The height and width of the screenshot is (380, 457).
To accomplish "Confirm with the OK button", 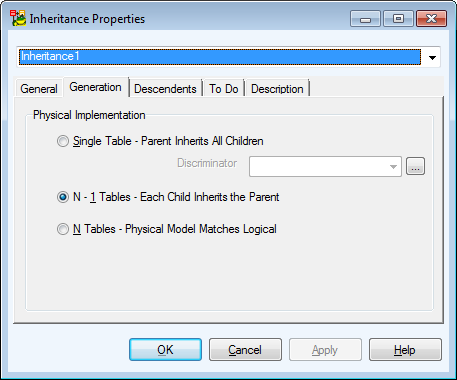I will (165, 350).
